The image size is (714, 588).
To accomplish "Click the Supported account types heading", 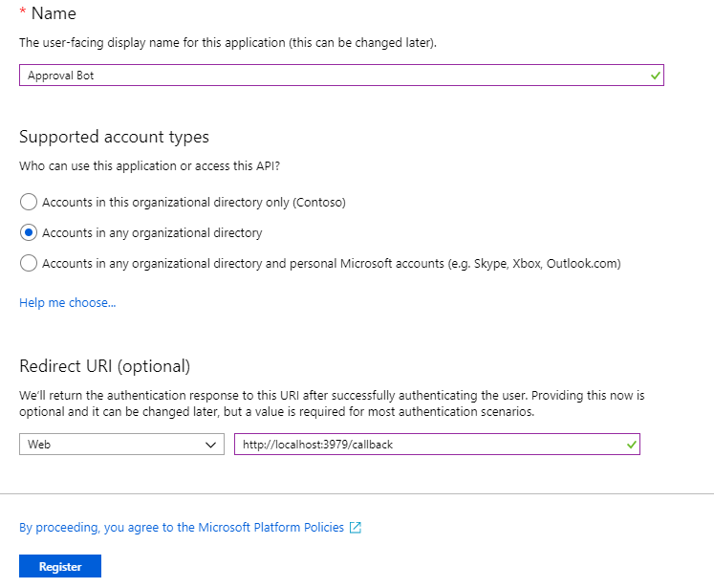I will [x=114, y=137].
